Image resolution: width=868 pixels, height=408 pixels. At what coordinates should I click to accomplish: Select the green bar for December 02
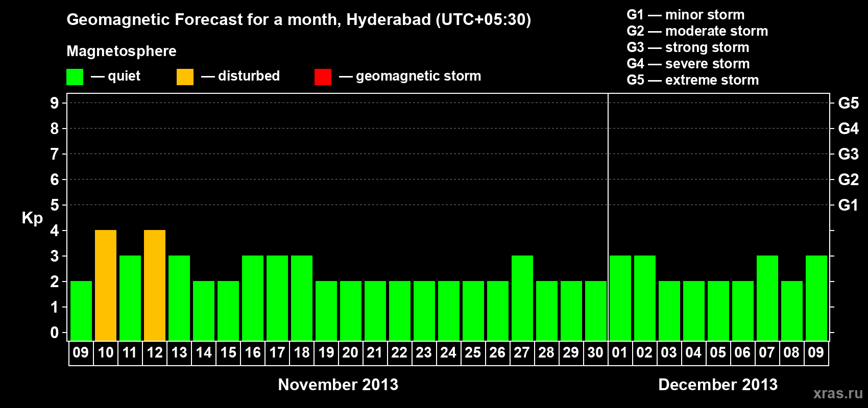tap(645, 298)
